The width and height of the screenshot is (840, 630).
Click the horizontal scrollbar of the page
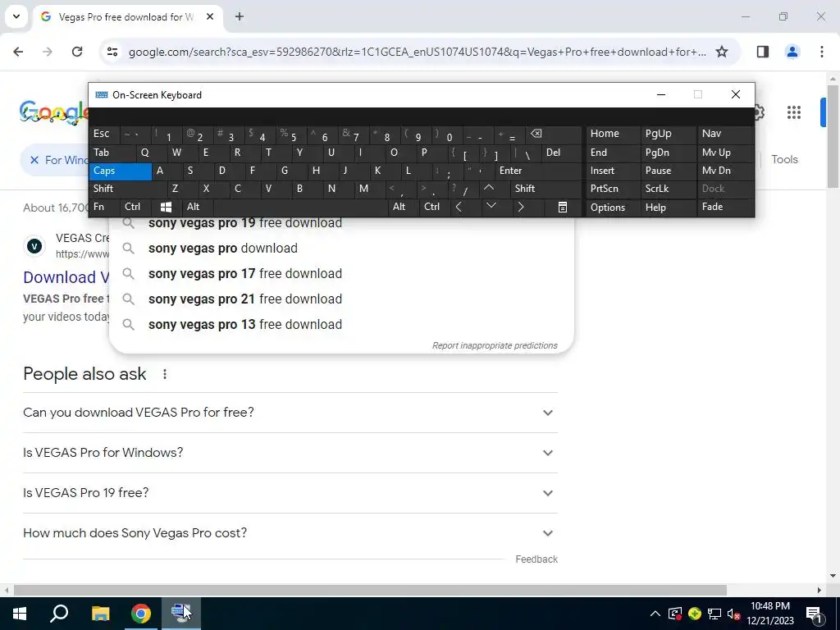(x=370, y=590)
